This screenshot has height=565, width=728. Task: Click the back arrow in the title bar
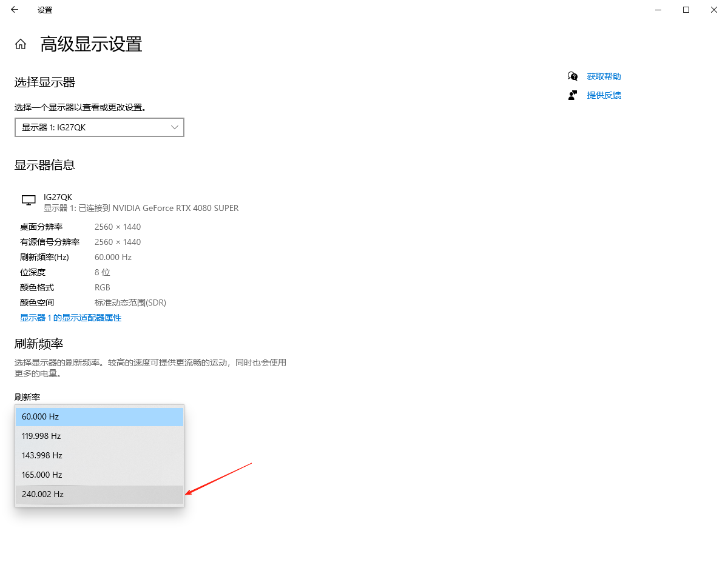coord(15,10)
